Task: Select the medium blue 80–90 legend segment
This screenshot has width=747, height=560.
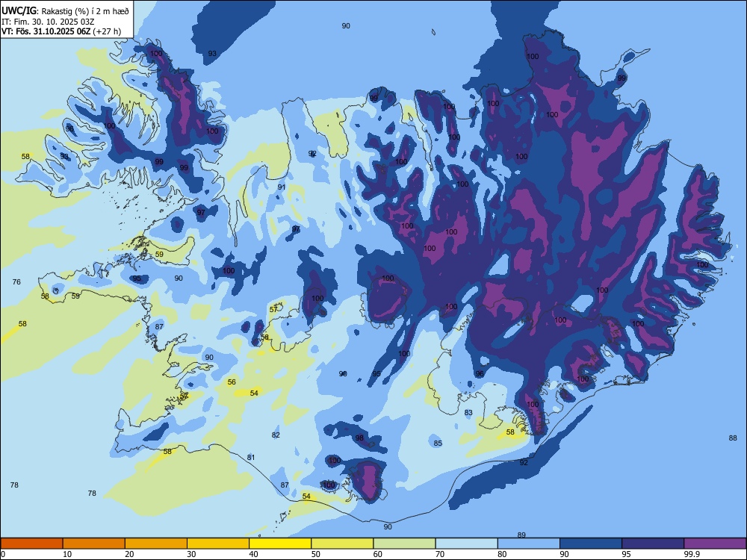Action: [529, 544]
